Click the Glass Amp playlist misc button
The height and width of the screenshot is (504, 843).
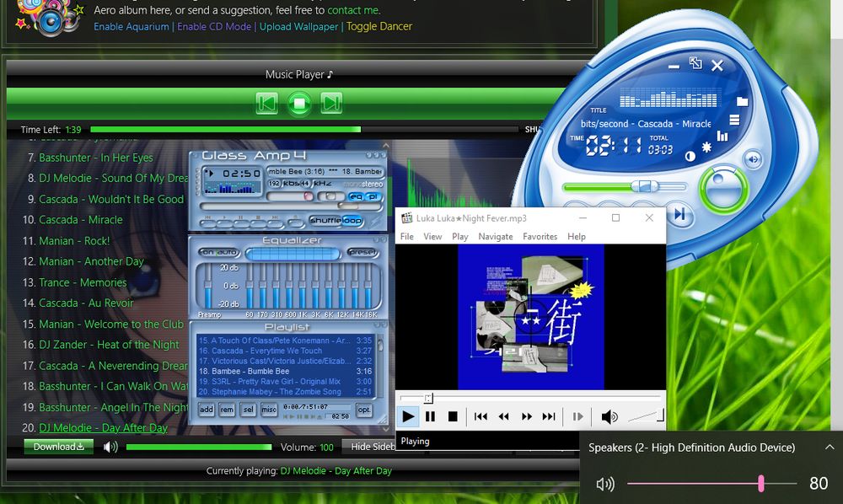pos(269,410)
